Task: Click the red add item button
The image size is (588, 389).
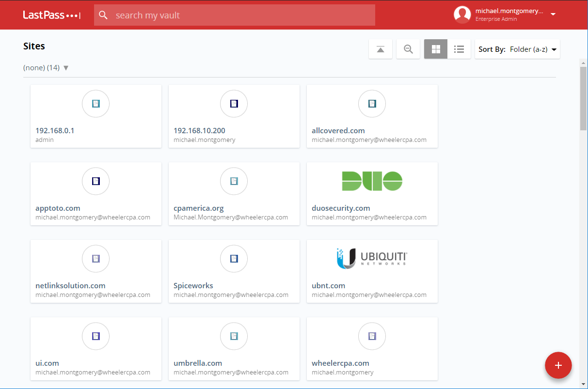Action: (x=558, y=365)
